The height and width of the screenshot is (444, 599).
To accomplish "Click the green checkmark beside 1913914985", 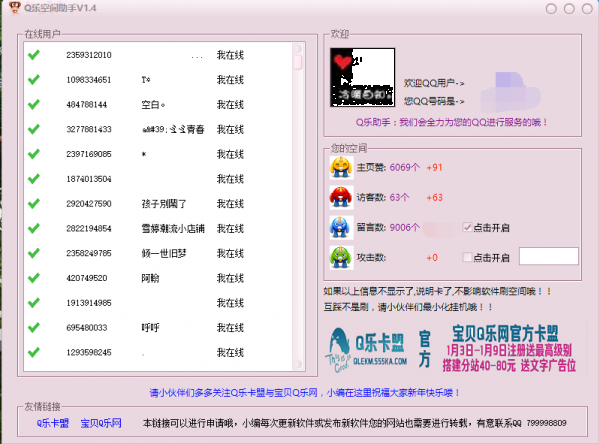I will 34,303.
